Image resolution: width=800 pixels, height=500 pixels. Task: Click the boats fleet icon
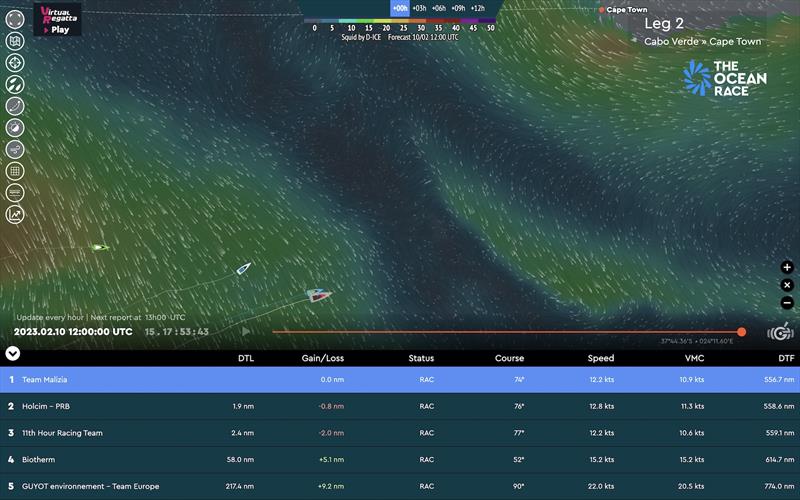pos(15,84)
